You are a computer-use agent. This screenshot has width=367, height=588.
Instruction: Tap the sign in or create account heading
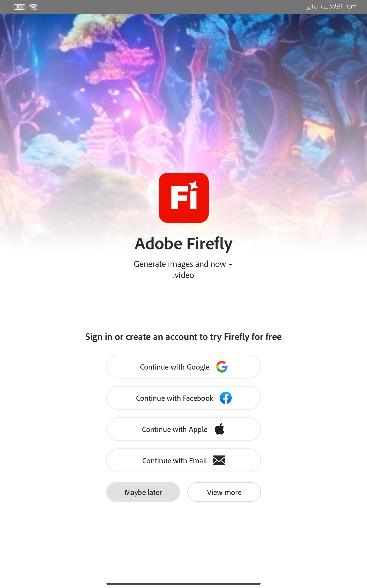point(183,337)
